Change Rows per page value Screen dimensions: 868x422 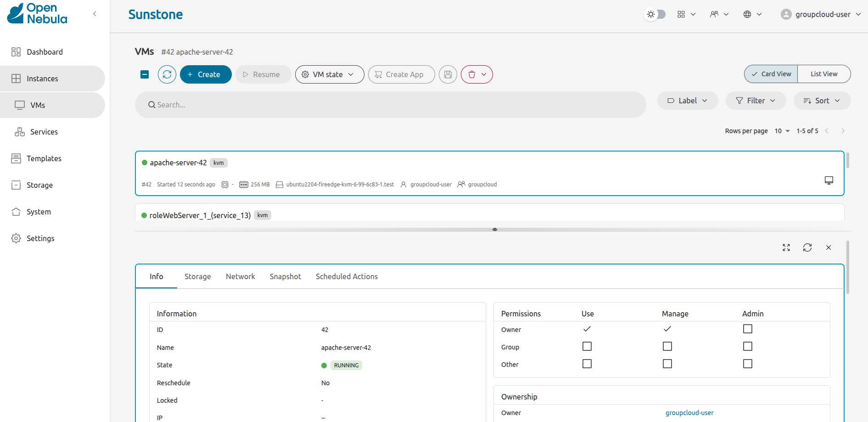pos(781,131)
